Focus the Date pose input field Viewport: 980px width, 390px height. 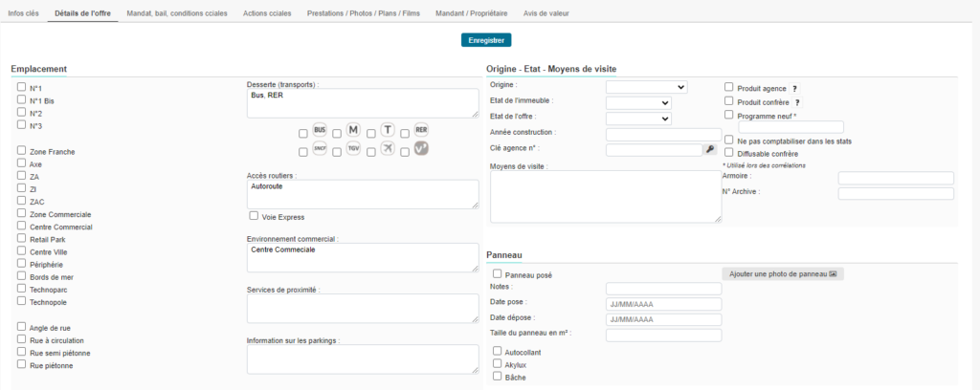click(663, 304)
